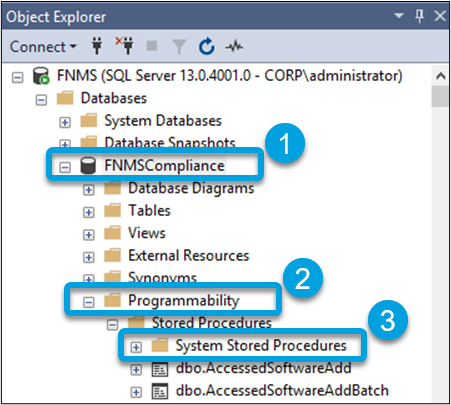Select the System Stored Procedures label

pos(261,345)
